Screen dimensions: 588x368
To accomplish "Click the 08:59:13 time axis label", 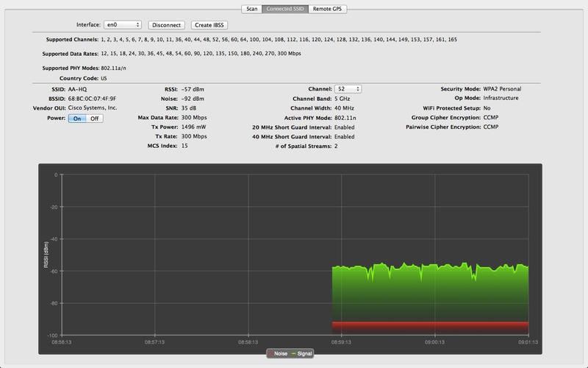I will (x=341, y=342).
